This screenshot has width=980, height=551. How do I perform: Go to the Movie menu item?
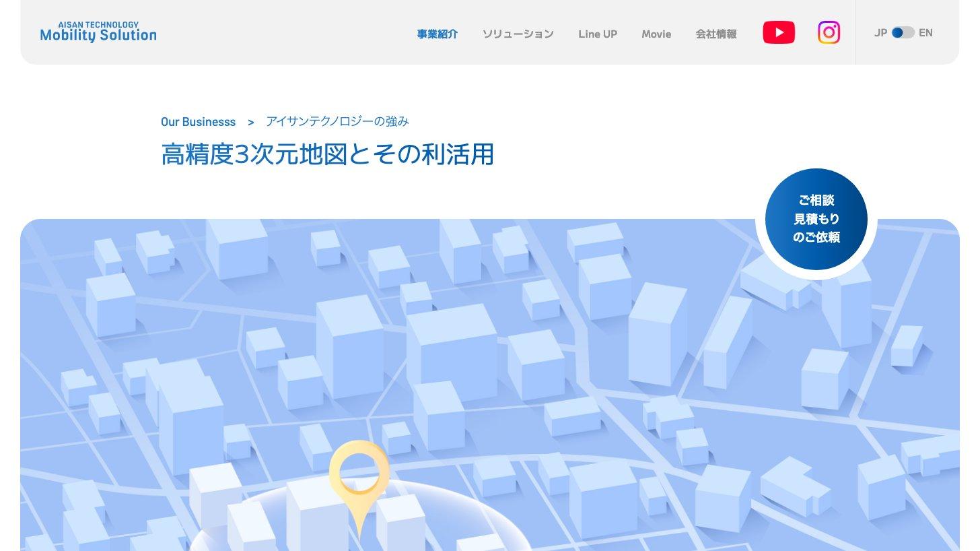click(x=656, y=34)
